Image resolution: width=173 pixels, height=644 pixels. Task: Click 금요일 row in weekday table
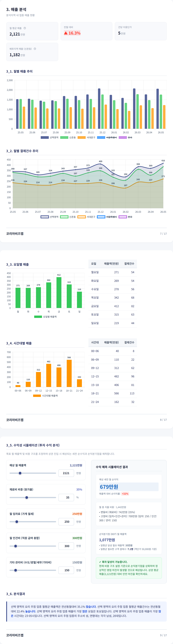(113, 306)
